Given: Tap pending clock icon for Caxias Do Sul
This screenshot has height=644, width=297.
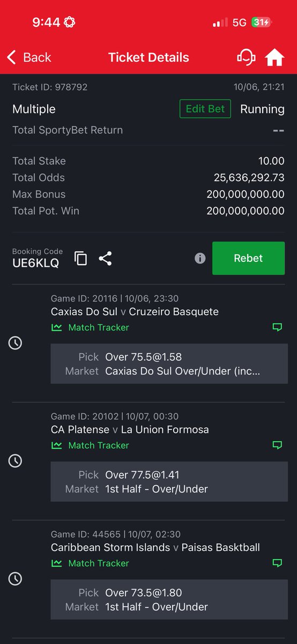Looking at the screenshot, I should 15,343.
